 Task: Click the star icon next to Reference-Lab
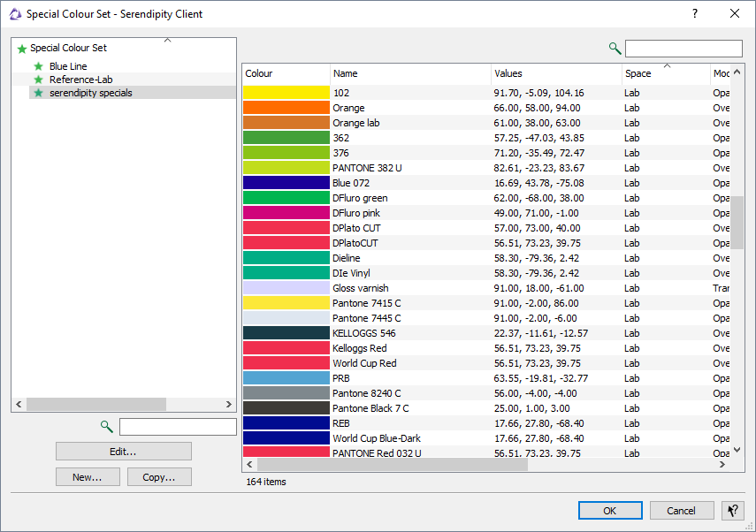click(39, 80)
